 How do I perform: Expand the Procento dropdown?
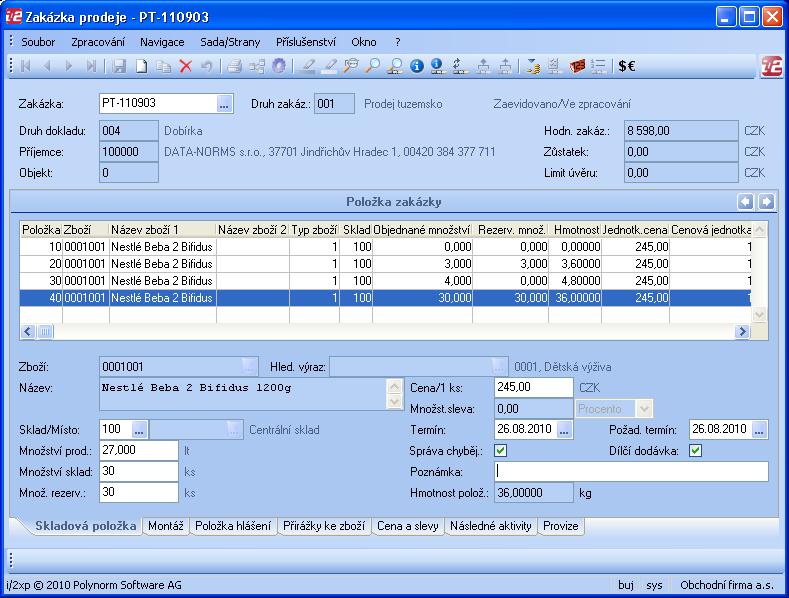[x=644, y=408]
